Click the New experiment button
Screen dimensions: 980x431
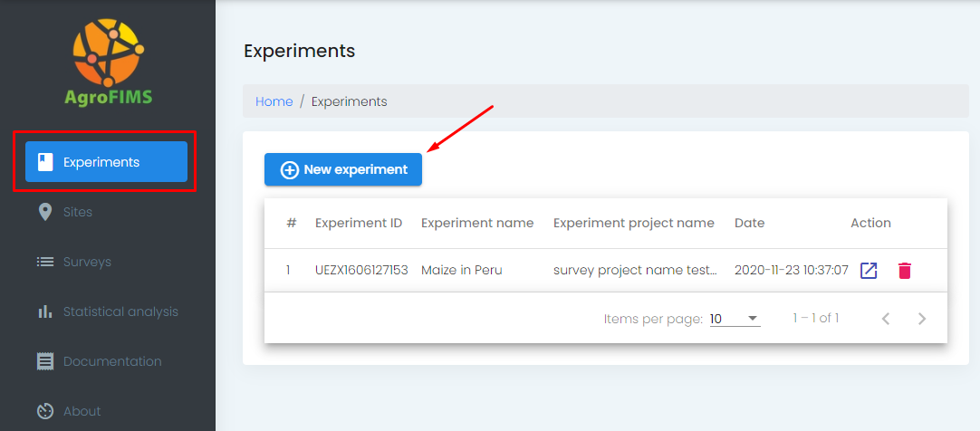click(343, 169)
